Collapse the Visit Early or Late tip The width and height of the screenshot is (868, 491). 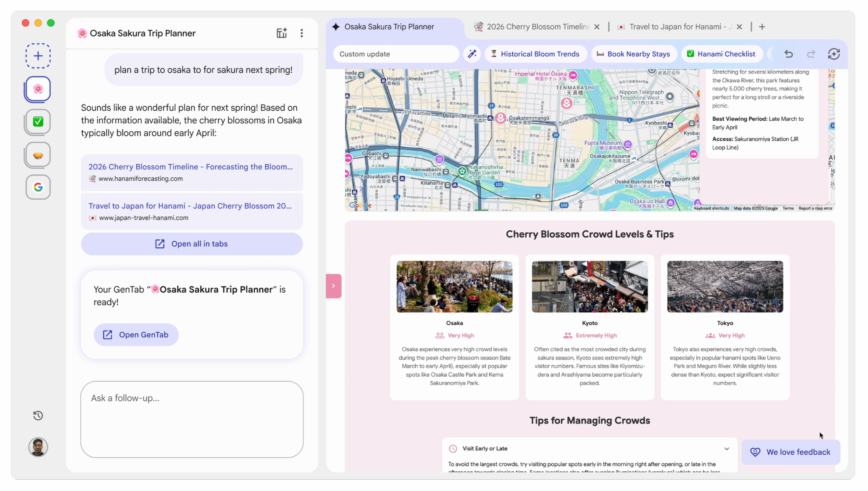click(727, 449)
